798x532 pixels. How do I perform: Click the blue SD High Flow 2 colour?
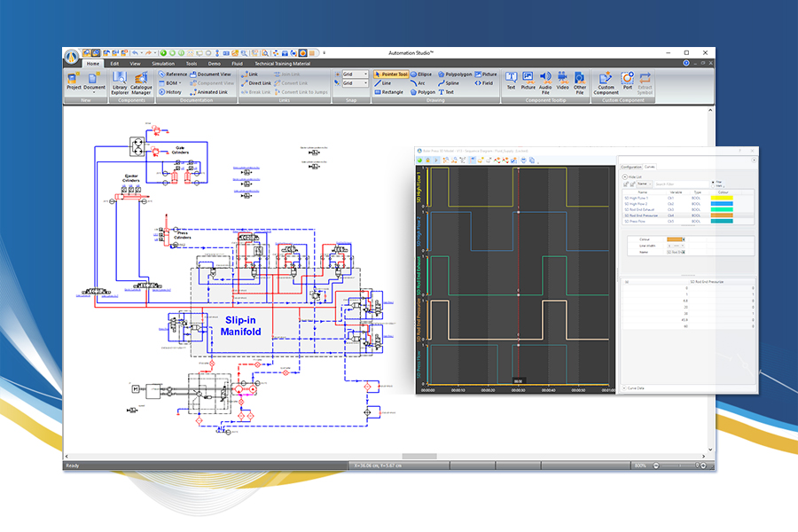[722, 204]
